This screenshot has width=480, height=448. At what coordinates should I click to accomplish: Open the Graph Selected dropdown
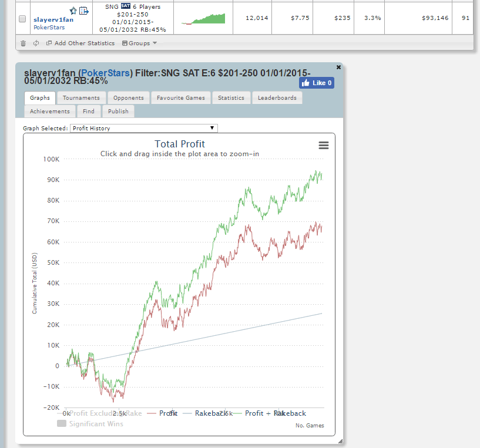[144, 128]
